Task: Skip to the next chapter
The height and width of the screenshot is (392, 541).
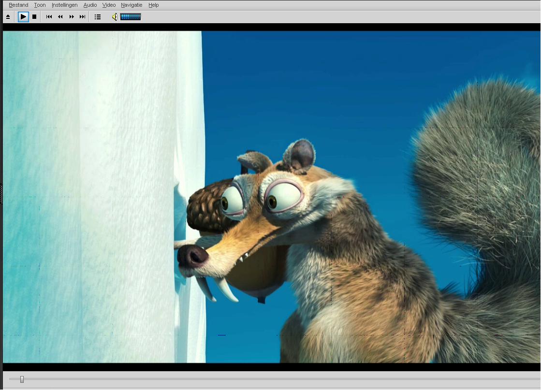Action: tap(83, 16)
